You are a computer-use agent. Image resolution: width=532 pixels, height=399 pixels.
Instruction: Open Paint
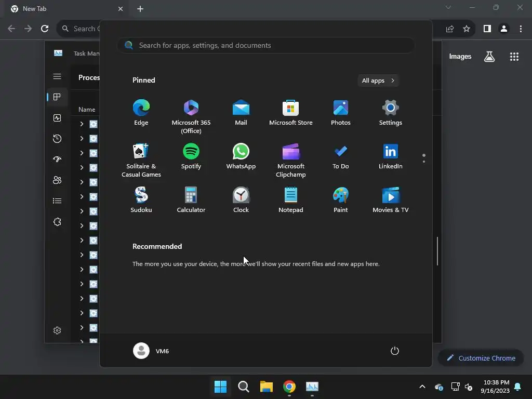(341, 200)
